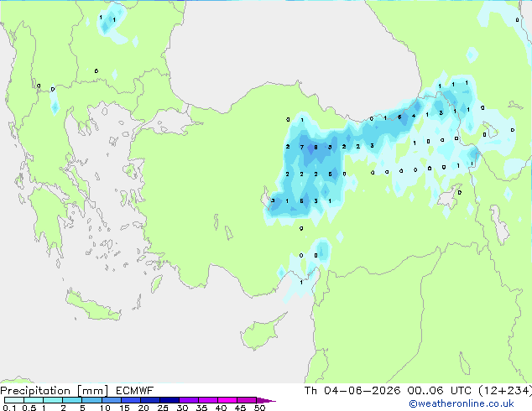Select the ECMWF model label

(x=134, y=391)
